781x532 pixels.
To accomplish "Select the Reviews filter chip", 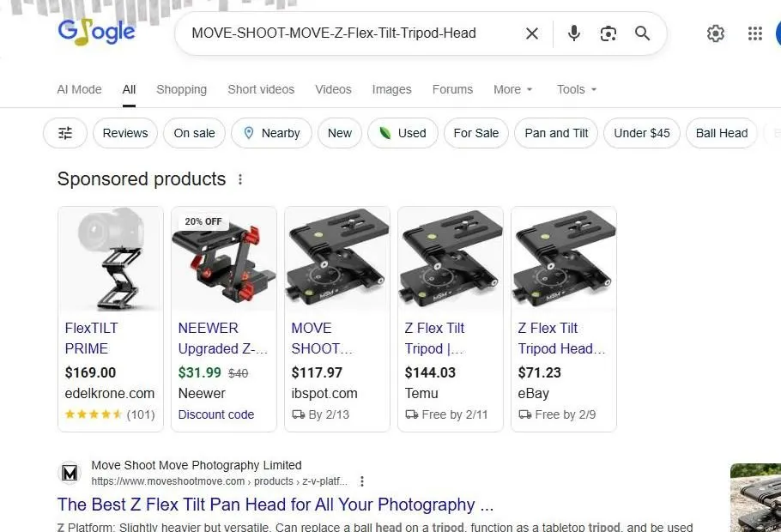I will (125, 133).
